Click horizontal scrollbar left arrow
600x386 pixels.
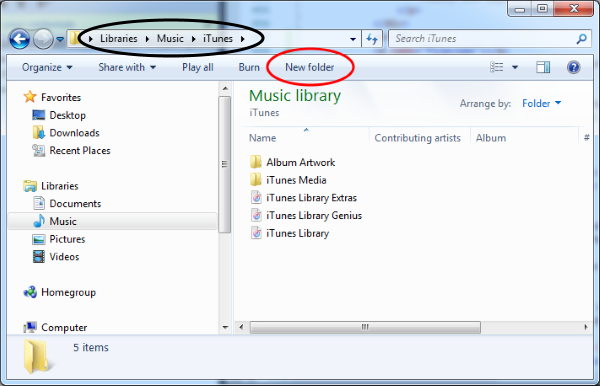point(241,327)
